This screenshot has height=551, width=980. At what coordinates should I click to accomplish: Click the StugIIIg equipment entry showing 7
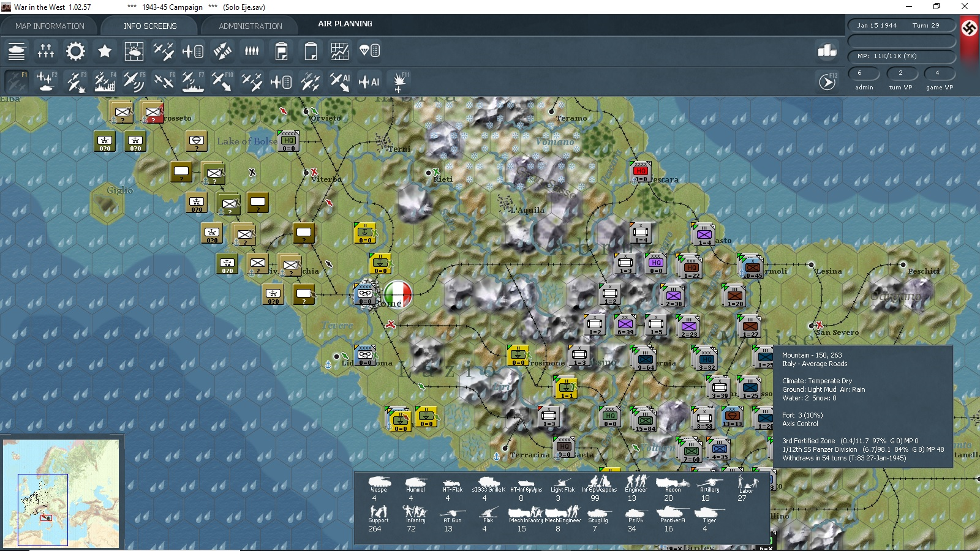click(598, 519)
